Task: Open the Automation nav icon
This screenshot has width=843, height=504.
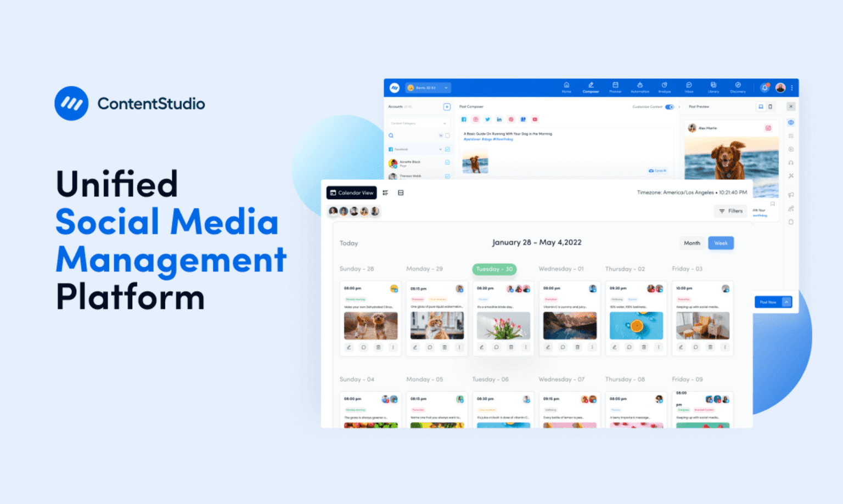Action: click(x=640, y=87)
